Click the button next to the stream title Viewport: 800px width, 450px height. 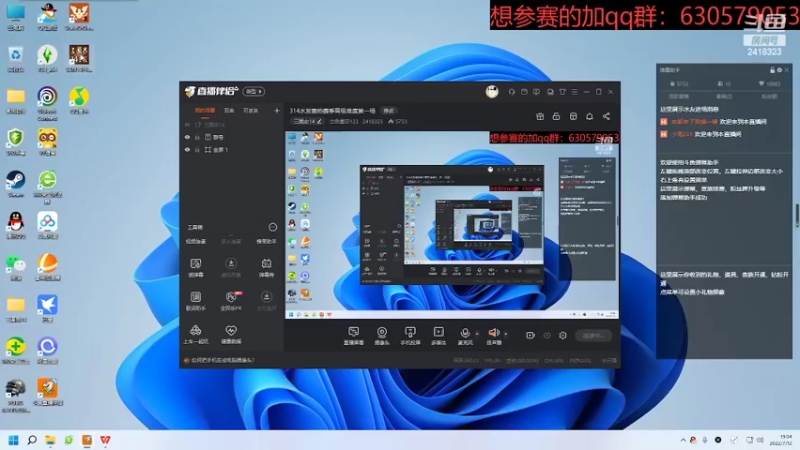(389, 110)
